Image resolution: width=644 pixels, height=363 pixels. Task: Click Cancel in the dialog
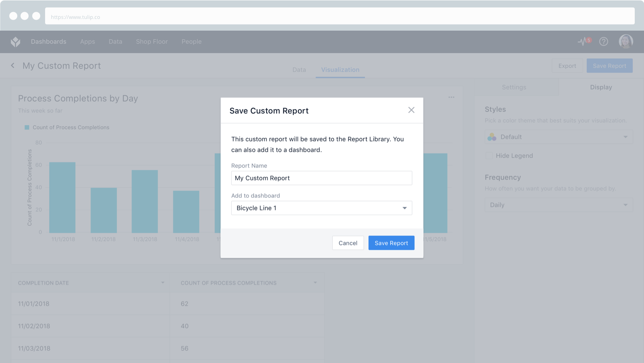pyautogui.click(x=348, y=243)
